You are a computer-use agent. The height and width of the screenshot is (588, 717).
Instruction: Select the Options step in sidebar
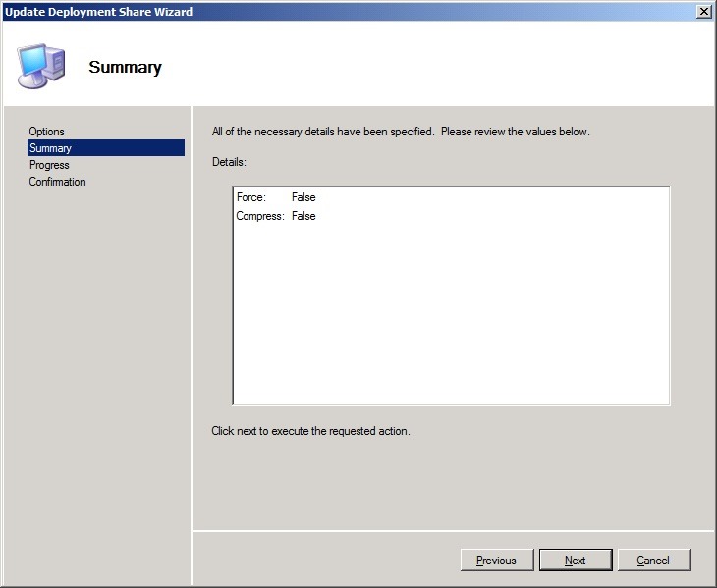click(x=46, y=132)
